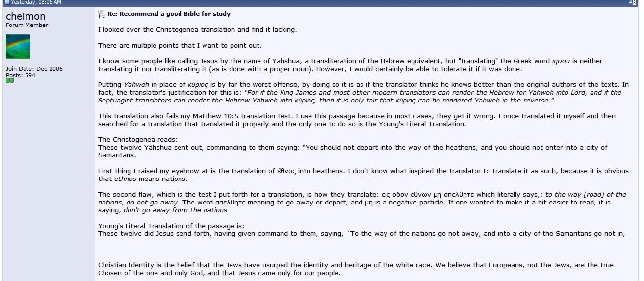Open the cheimon user profile link
Image resolution: width=644 pixels, height=281 pixels.
tap(26, 17)
